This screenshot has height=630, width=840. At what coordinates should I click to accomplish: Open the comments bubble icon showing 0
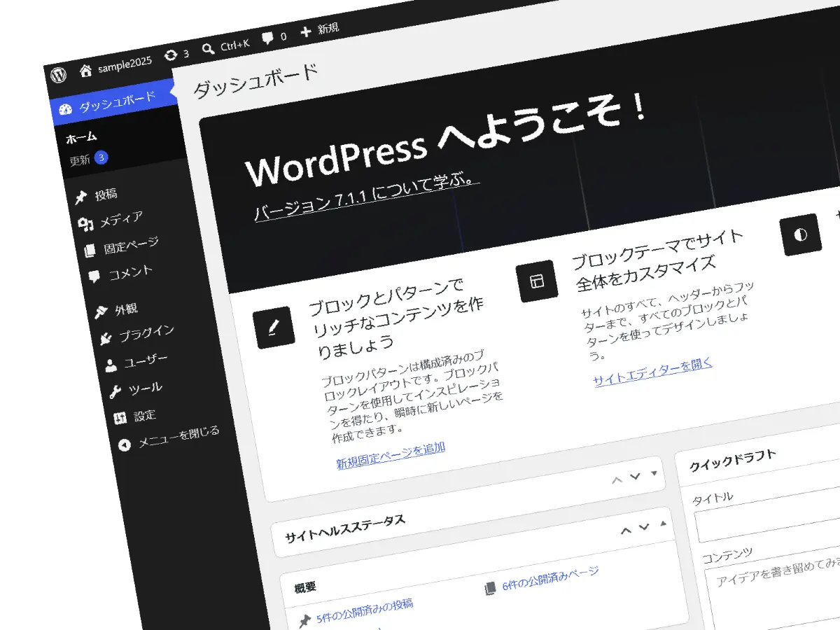point(267,39)
